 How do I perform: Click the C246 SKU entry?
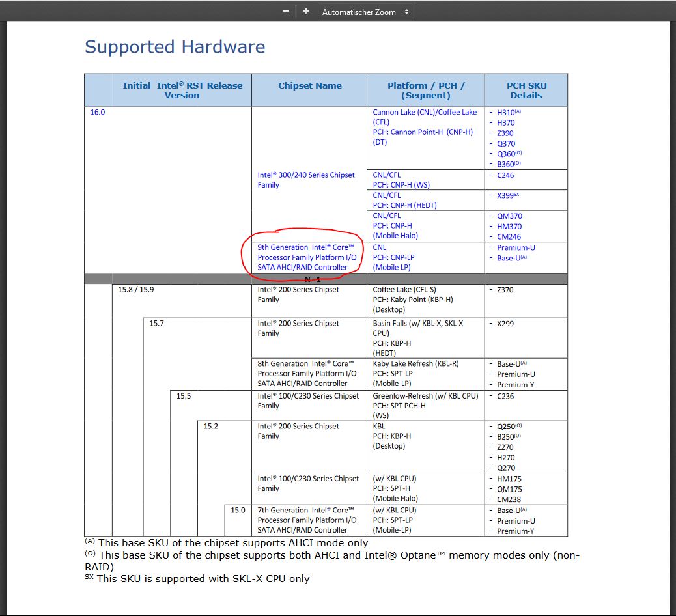pyautogui.click(x=505, y=175)
